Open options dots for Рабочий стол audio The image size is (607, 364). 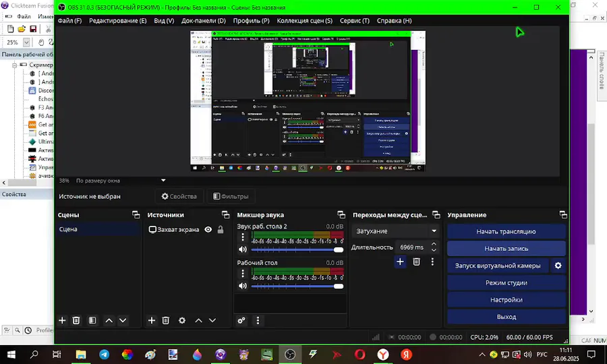coord(243,273)
